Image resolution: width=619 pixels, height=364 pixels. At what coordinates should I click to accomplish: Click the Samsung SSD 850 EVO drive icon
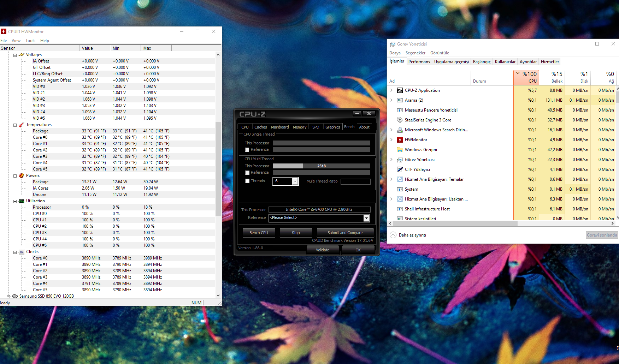coord(15,296)
